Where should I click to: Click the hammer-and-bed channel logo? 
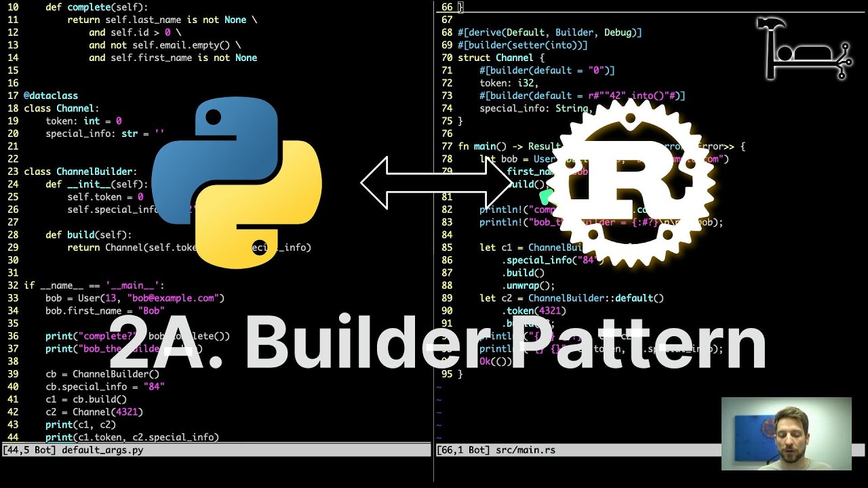(804, 49)
